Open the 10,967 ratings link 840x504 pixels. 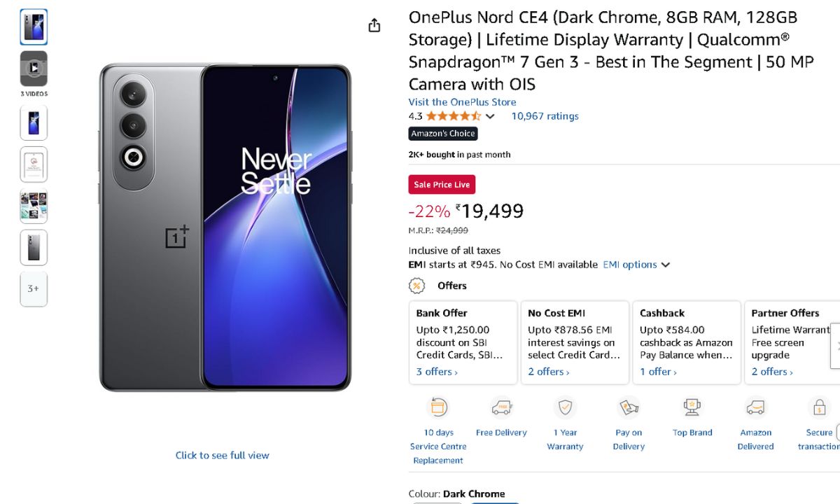pyautogui.click(x=545, y=116)
